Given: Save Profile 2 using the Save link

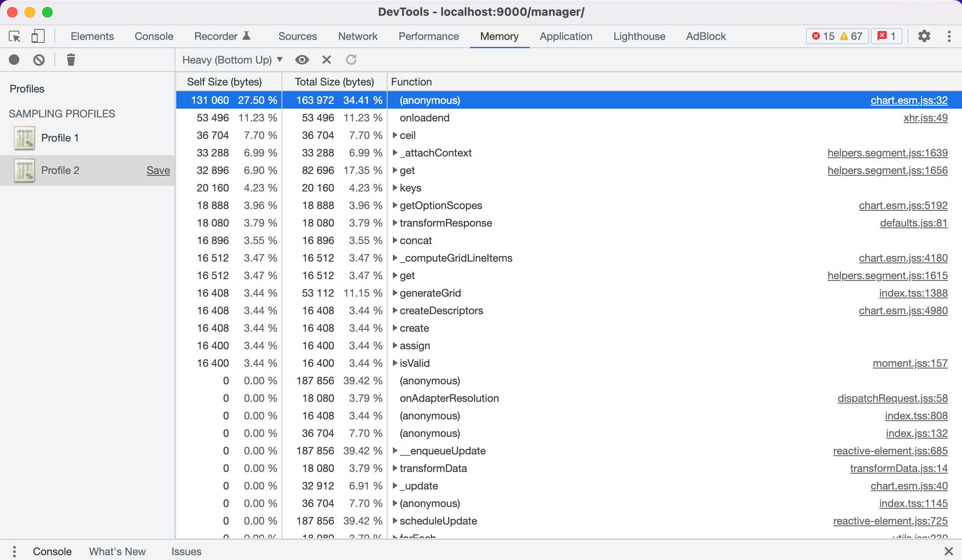Looking at the screenshot, I should [x=158, y=170].
